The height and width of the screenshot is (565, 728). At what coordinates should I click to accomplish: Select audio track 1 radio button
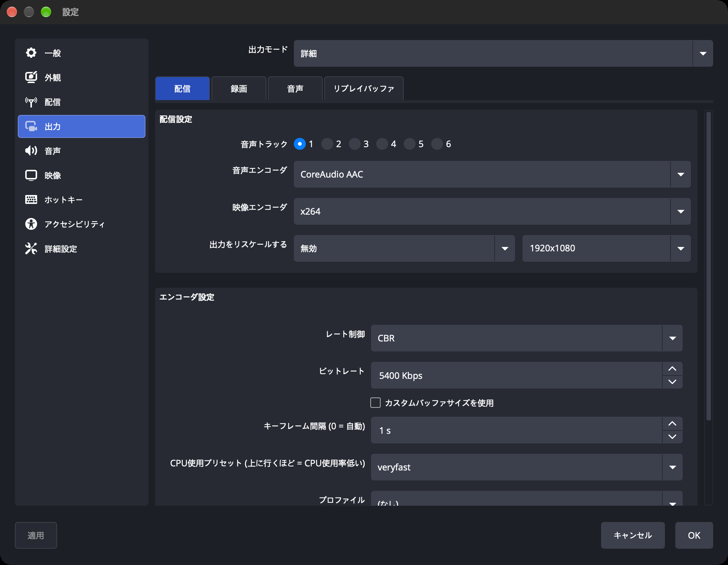pos(300,144)
